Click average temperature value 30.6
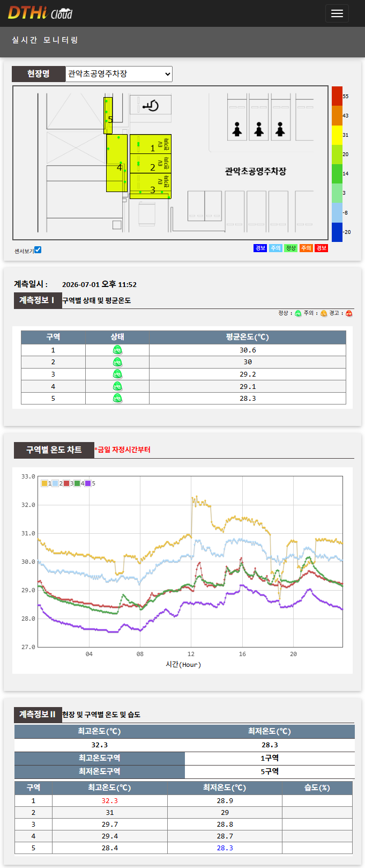 pos(248,350)
